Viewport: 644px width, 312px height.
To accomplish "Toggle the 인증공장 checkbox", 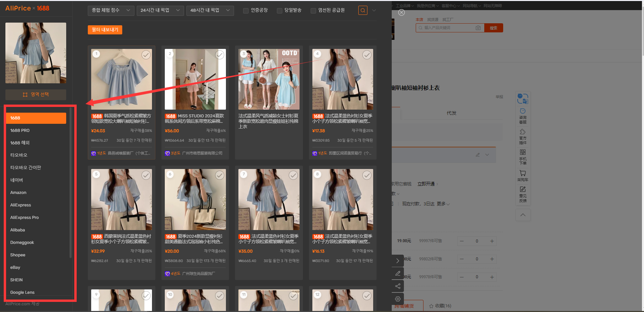I will click(x=246, y=10).
